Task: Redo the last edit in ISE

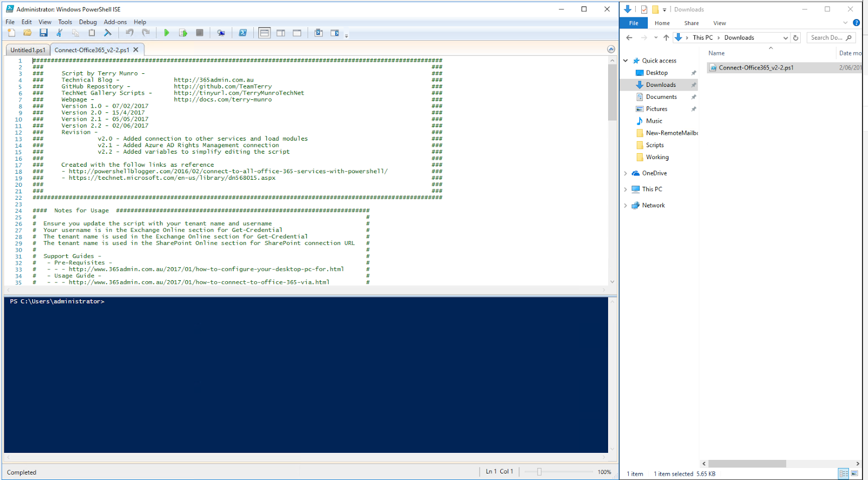Action: [145, 33]
